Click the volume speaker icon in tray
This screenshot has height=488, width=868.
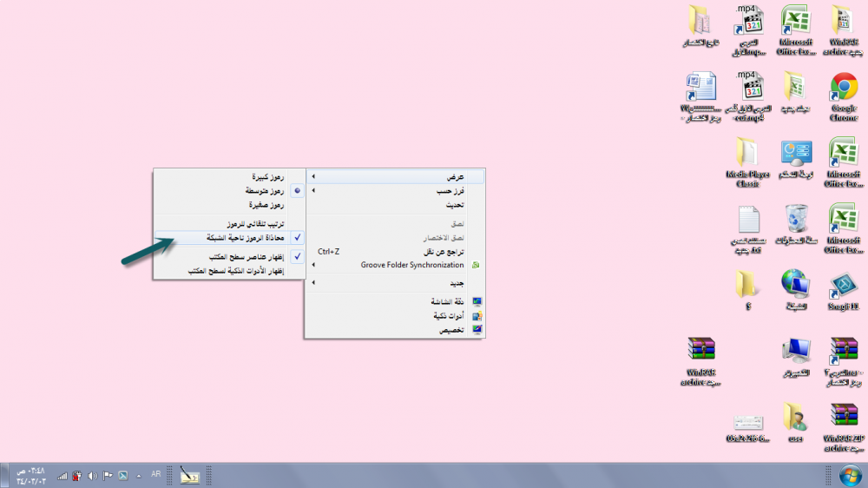(x=92, y=475)
